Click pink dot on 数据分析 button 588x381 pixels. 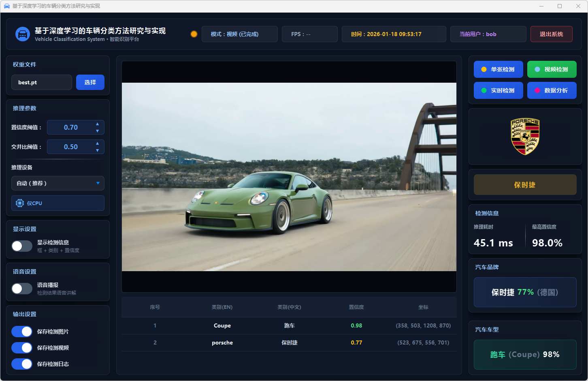coord(537,90)
